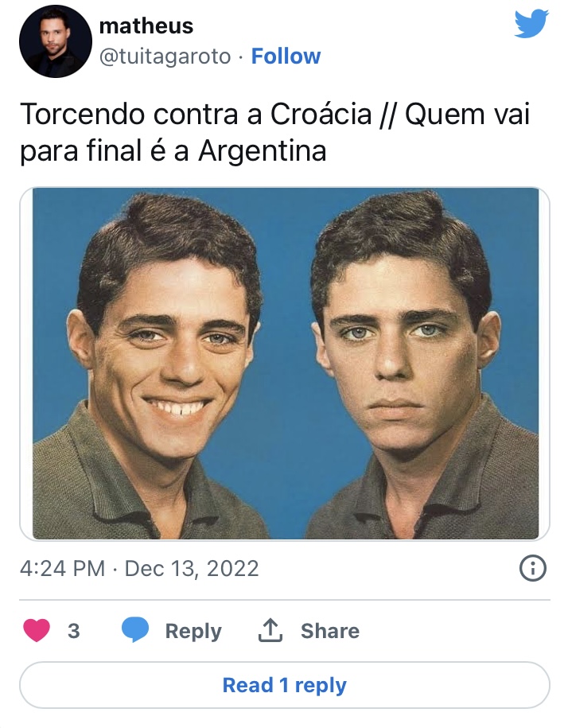Viewport: 568px width, 728px height.
Task: Open the Read 1 reply button
Action: [x=285, y=685]
